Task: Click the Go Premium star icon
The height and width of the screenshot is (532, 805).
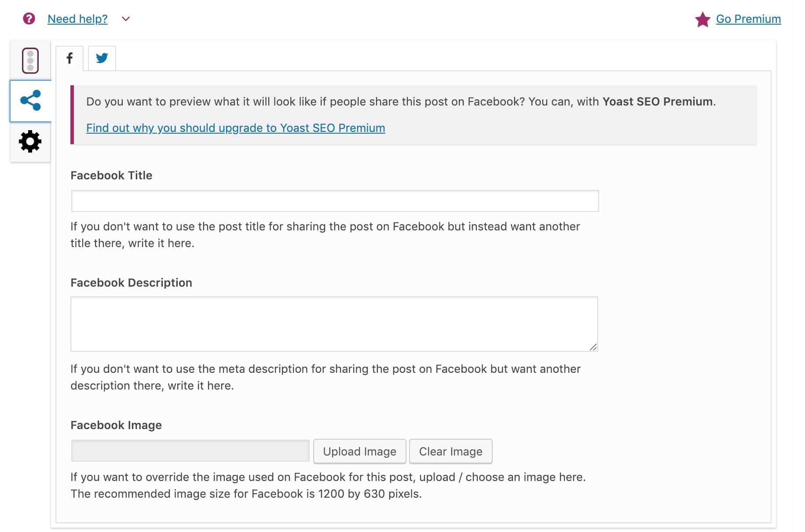Action: 703,19
